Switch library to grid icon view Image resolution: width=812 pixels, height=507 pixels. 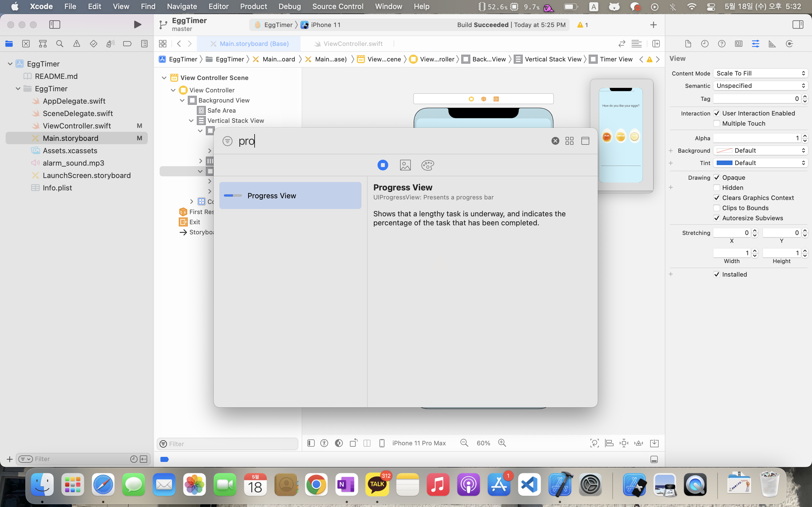coord(569,141)
